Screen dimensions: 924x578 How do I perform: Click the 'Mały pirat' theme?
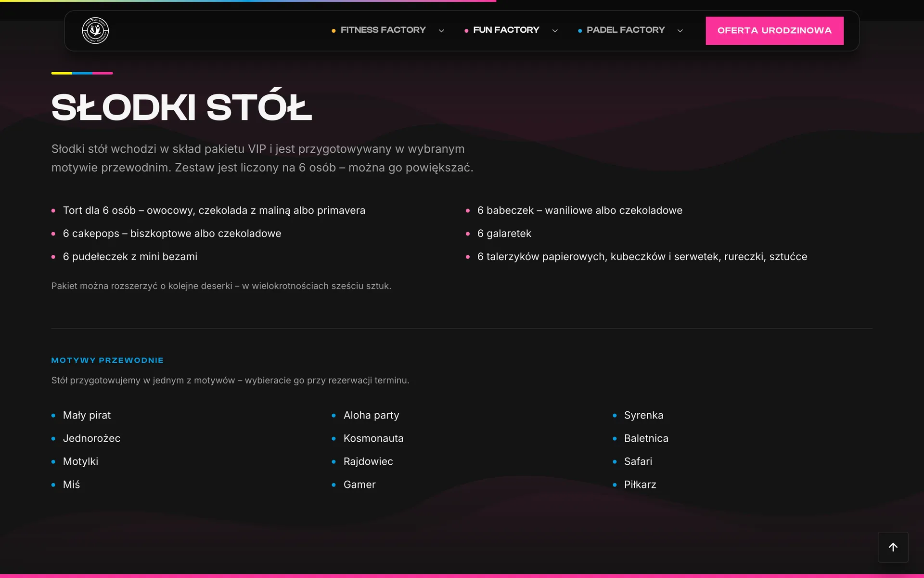(87, 415)
